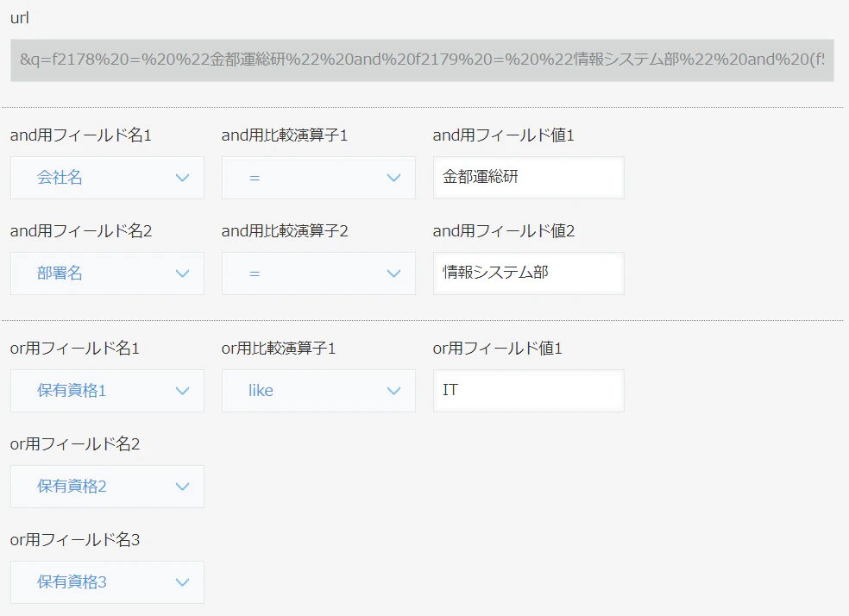Screen dimensions: 849x616
Task: Click the url text field
Action: click(x=422, y=60)
